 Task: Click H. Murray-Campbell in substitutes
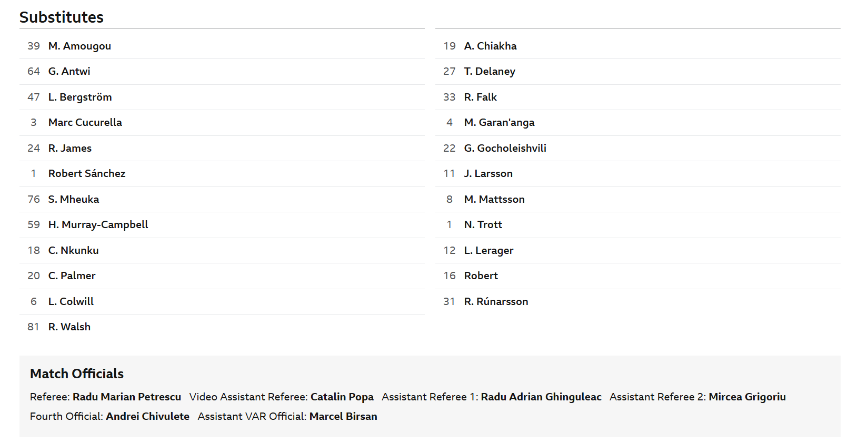[98, 224]
